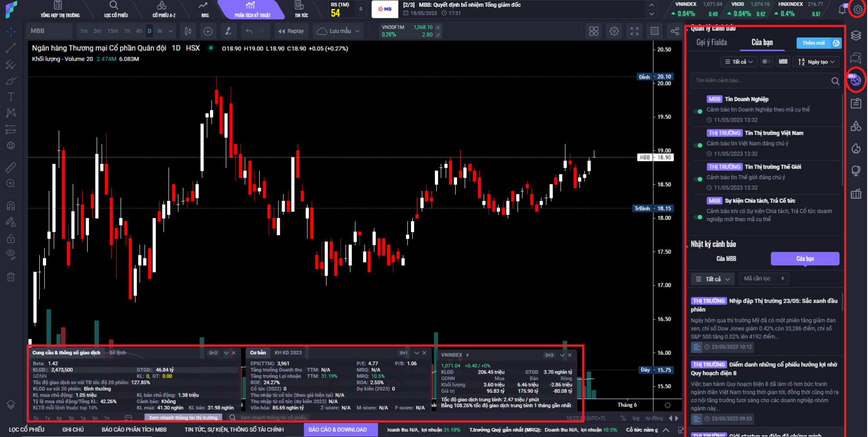Click the undo arrow in chart toolbar
This screenshot has height=437, width=868.
249,31
